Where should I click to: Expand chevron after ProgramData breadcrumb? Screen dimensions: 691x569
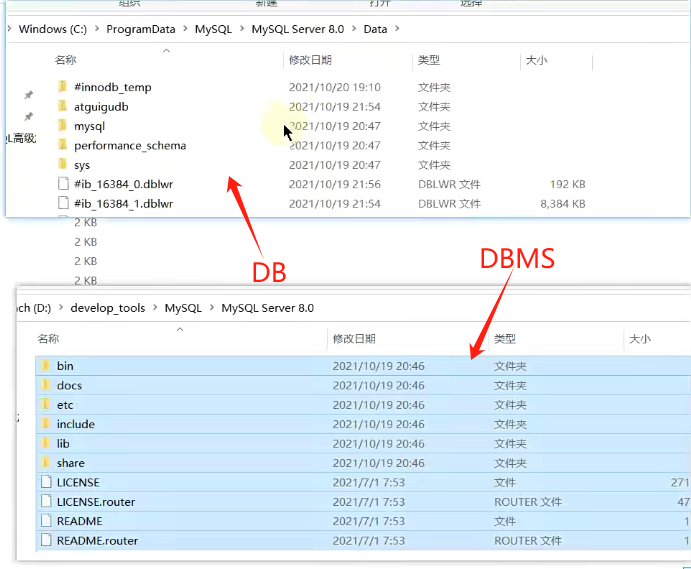pyautogui.click(x=185, y=29)
